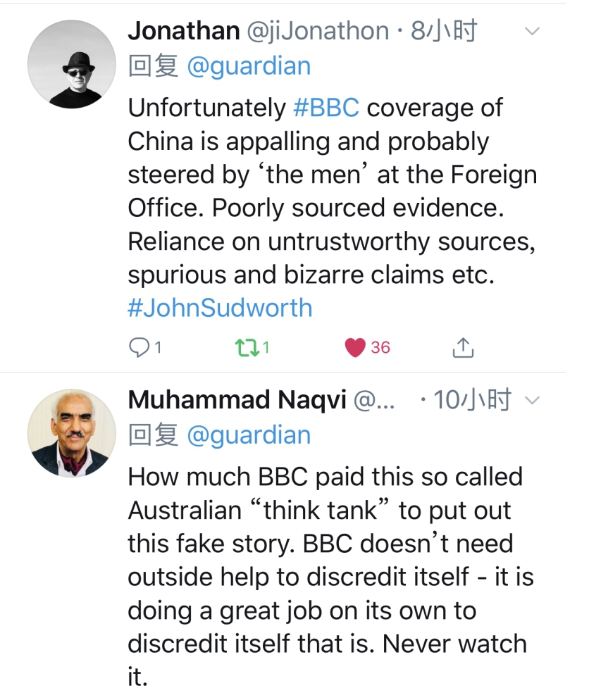Tap the 36 likes count

click(380, 347)
